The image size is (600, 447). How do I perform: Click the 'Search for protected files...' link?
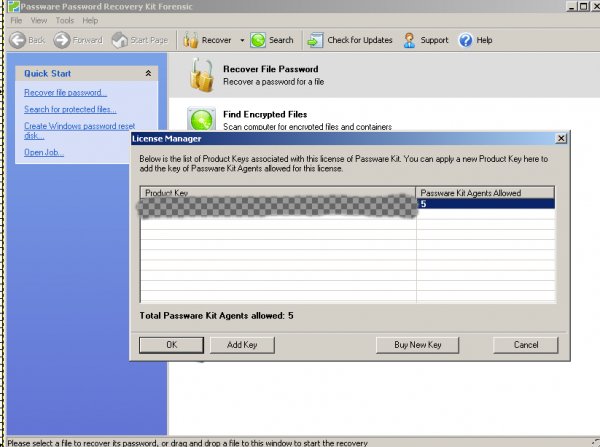pos(70,109)
